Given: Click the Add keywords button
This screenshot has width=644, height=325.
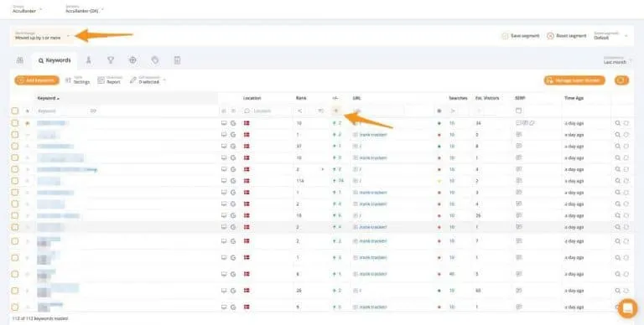Looking at the screenshot, I should (37, 80).
